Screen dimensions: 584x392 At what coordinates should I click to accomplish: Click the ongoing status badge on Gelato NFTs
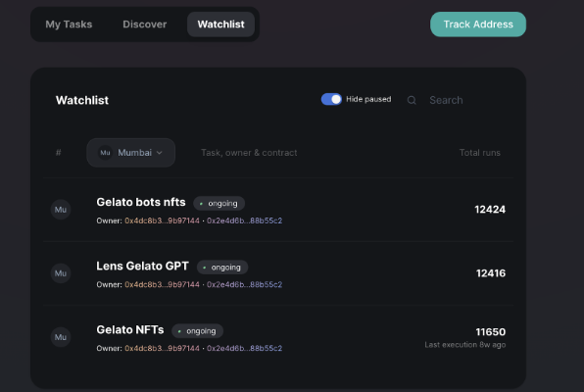click(197, 331)
